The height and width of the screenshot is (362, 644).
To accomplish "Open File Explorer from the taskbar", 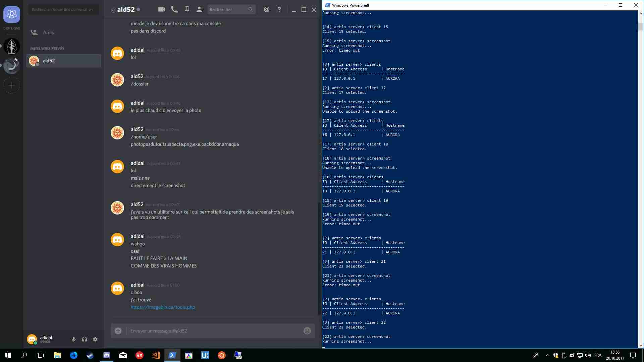I will click(x=57, y=355).
